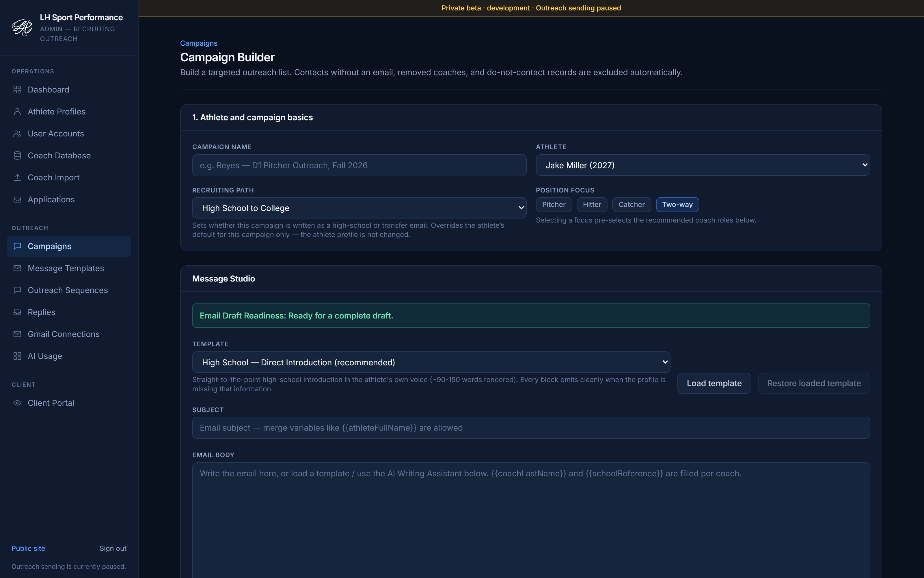The height and width of the screenshot is (578, 924).
Task: Navigate to Message Templates
Action: click(69, 268)
